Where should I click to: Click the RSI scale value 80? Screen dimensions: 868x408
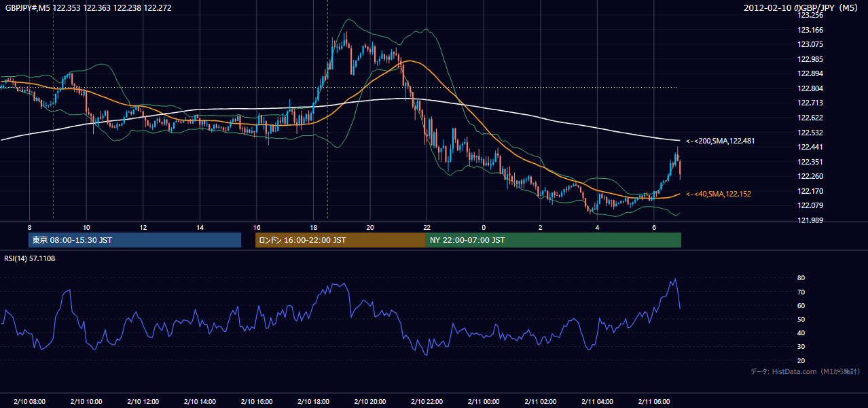[801, 278]
